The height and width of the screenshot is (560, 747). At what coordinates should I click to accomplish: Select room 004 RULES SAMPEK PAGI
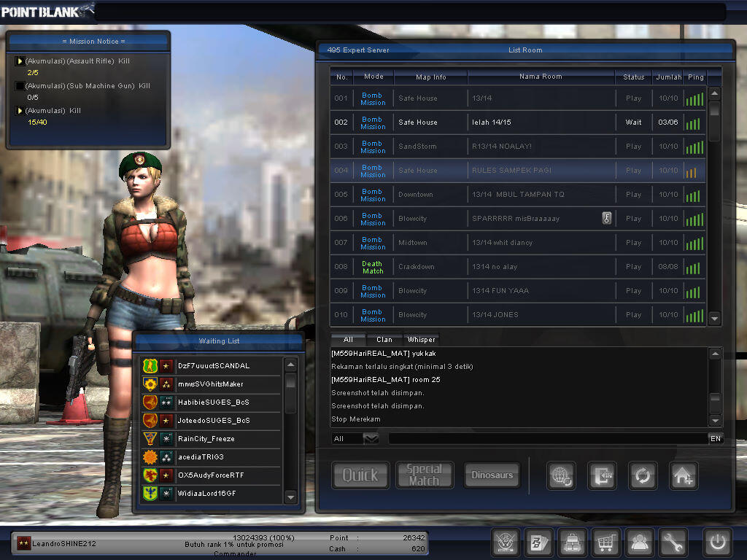(518, 171)
